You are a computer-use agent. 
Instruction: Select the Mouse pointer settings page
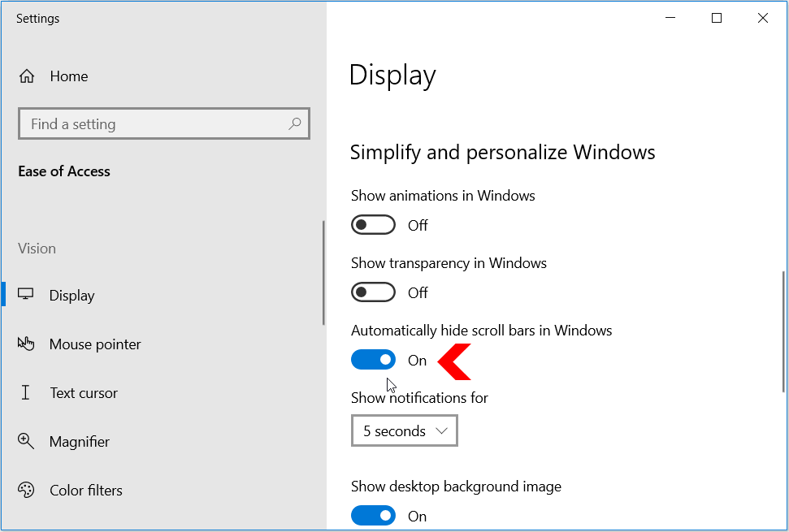click(95, 344)
